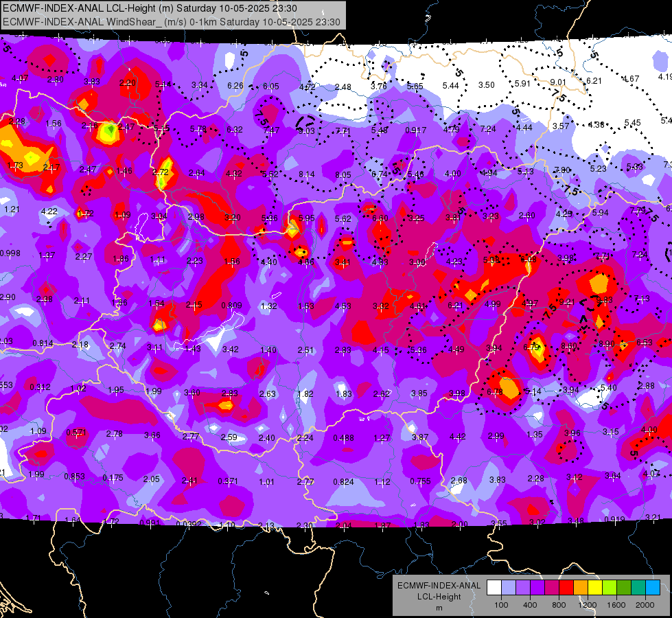The width and height of the screenshot is (672, 618).
Task: Click the wind shear value 0.175
Action: pyautogui.click(x=113, y=478)
